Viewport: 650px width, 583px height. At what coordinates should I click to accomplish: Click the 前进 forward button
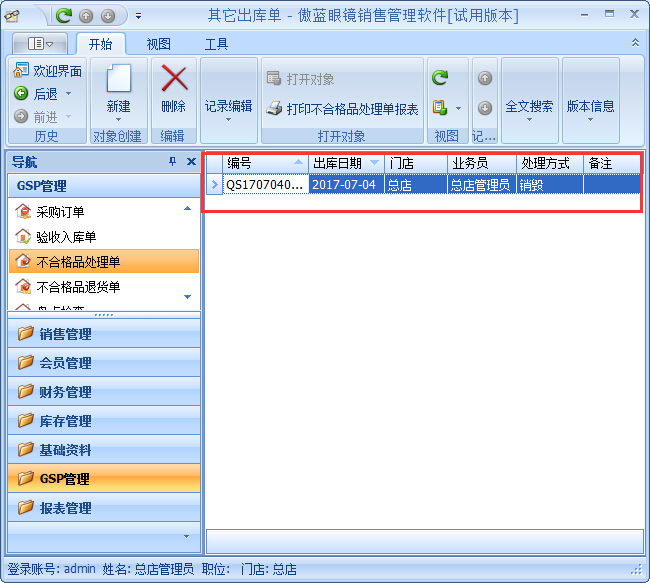(x=36, y=117)
